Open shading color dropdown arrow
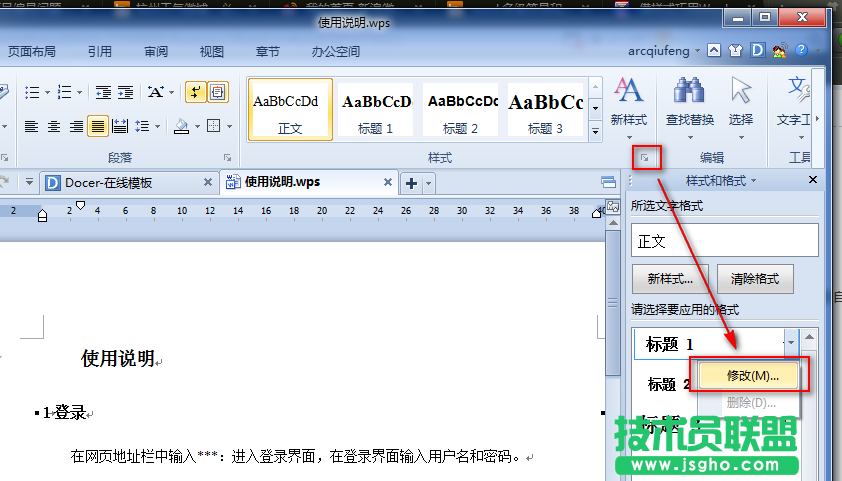The width and height of the screenshot is (842, 481). point(197,127)
